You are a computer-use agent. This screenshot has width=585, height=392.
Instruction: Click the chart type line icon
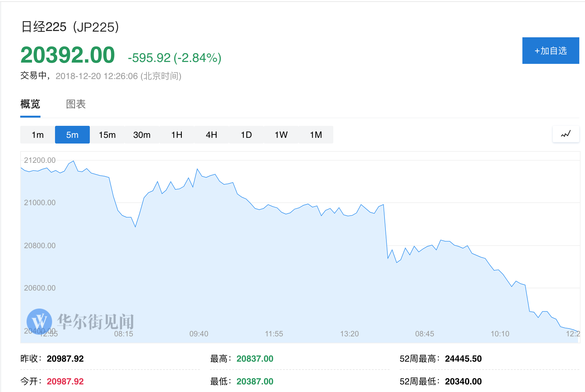point(566,134)
